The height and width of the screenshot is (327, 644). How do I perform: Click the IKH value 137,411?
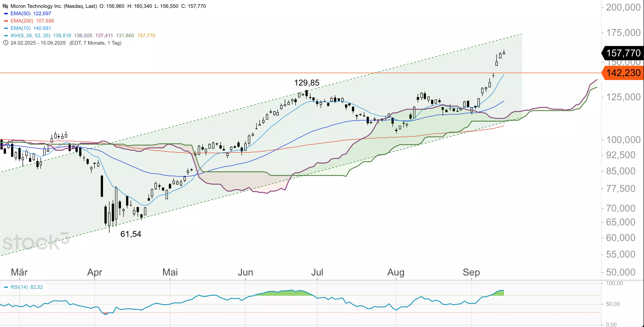click(x=104, y=35)
